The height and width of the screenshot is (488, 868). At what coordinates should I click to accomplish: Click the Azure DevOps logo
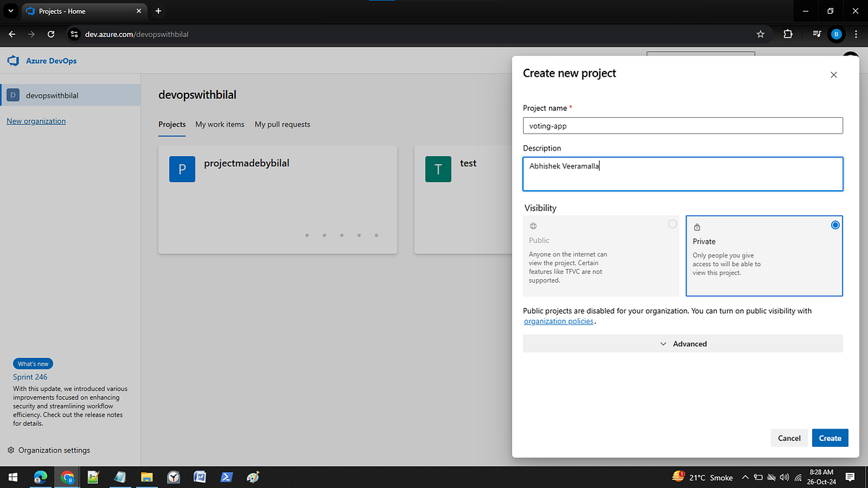pos(12,61)
